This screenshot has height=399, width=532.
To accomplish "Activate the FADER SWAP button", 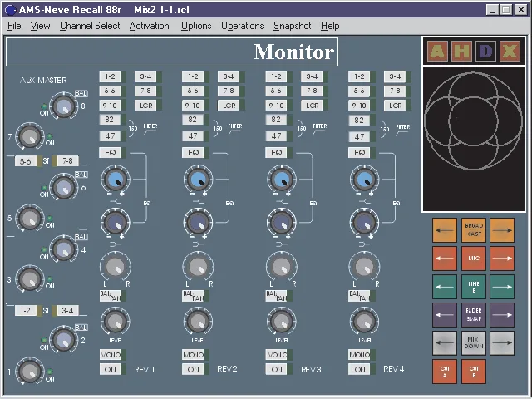I will pos(474,315).
